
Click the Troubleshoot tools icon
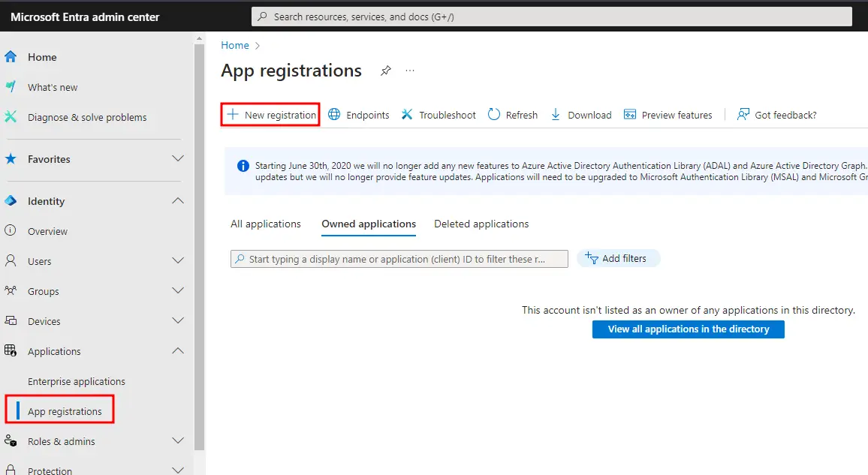407,115
